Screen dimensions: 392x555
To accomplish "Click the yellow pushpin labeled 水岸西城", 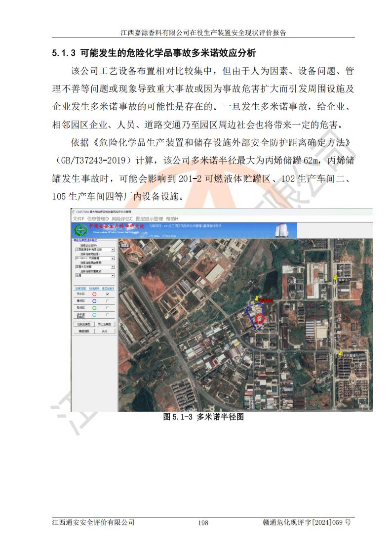I will pos(341,353).
